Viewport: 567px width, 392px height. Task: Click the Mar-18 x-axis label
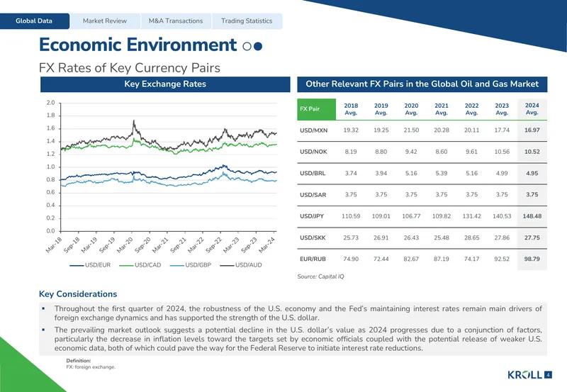54,245
